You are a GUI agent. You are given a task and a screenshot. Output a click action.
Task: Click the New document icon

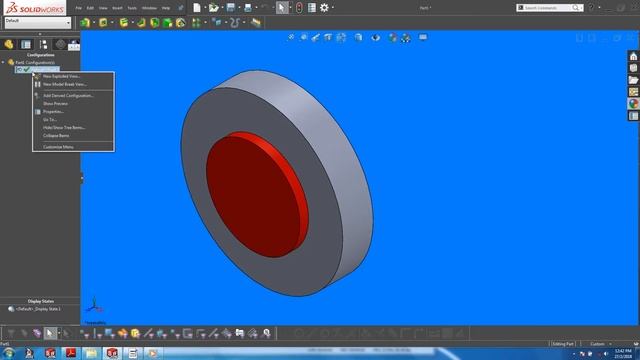[197, 7]
